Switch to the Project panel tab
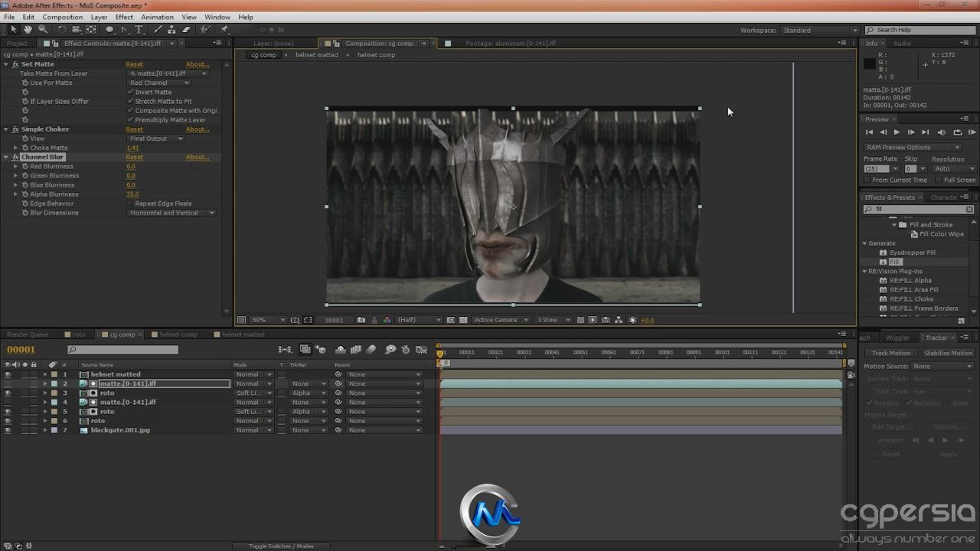Viewport: 980px width, 551px height. coord(17,44)
